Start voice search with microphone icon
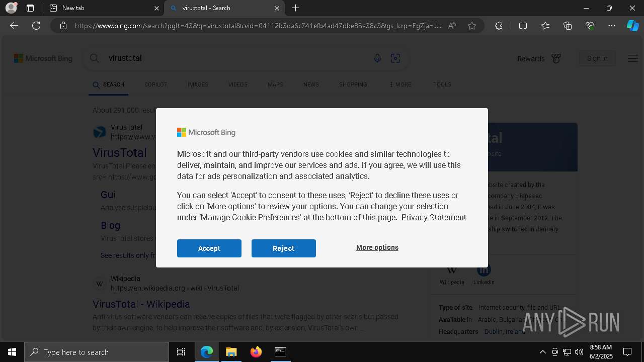 377,58
